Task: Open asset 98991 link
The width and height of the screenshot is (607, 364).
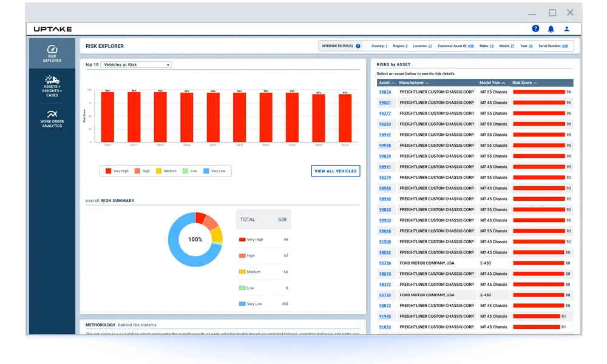Action: coord(385,167)
